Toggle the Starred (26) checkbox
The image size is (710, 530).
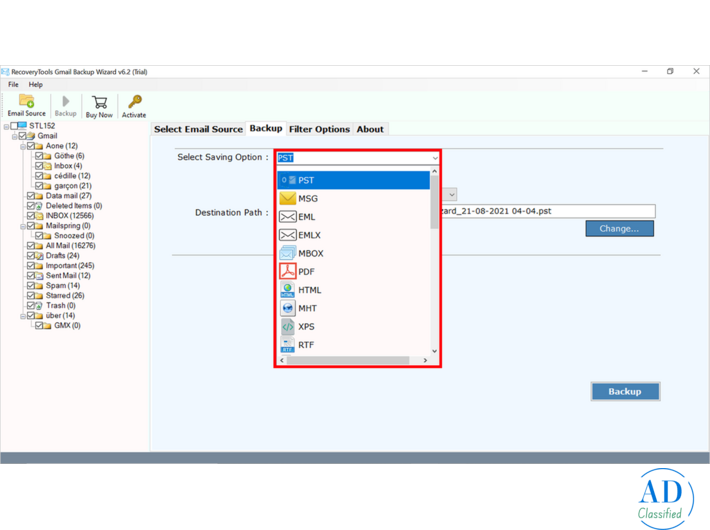coord(31,295)
